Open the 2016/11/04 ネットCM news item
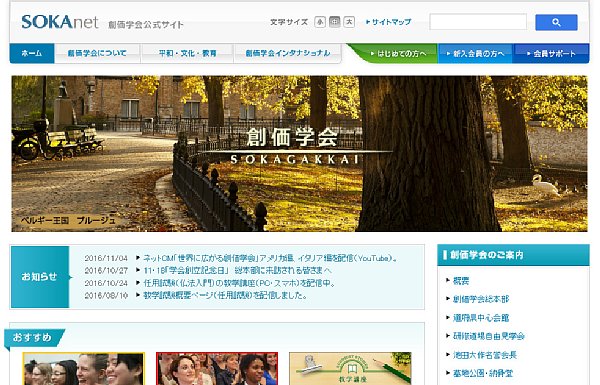 pyautogui.click(x=271, y=258)
